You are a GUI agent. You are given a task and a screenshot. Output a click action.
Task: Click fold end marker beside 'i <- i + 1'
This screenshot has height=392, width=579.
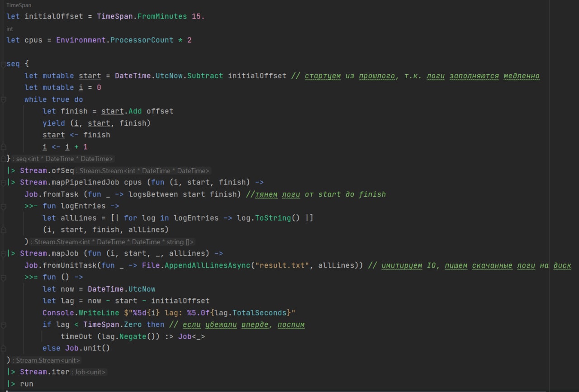tap(3, 147)
